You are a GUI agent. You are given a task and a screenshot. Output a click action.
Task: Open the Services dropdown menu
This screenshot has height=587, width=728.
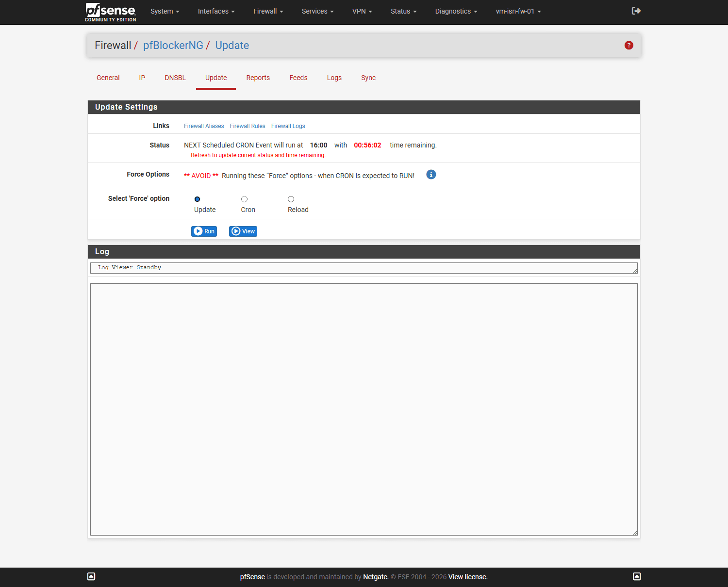pyautogui.click(x=318, y=11)
